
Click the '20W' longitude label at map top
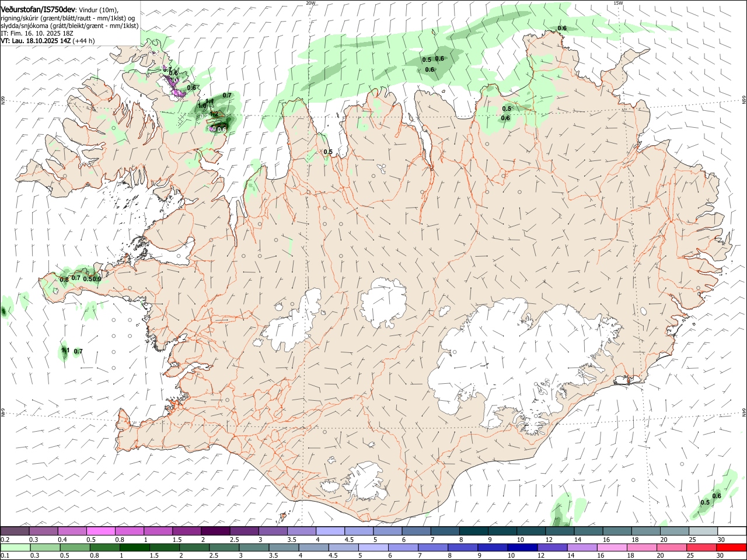310,2
